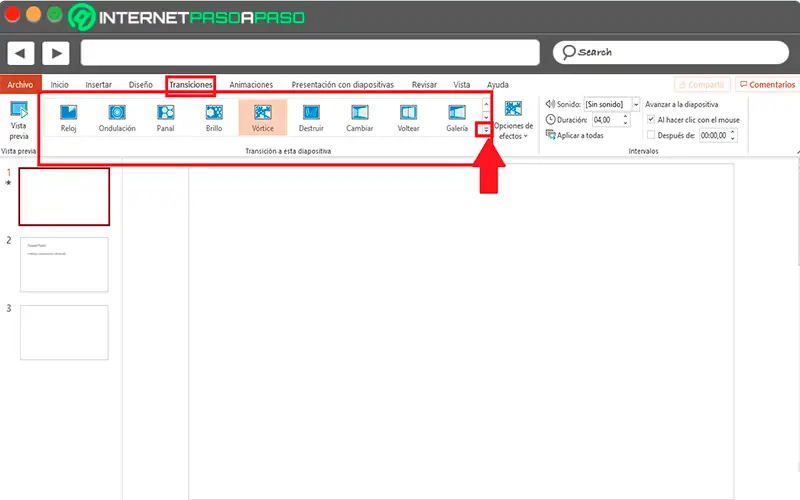Viewport: 800px width, 500px height.
Task: Click the red close window button
Action: [12, 14]
